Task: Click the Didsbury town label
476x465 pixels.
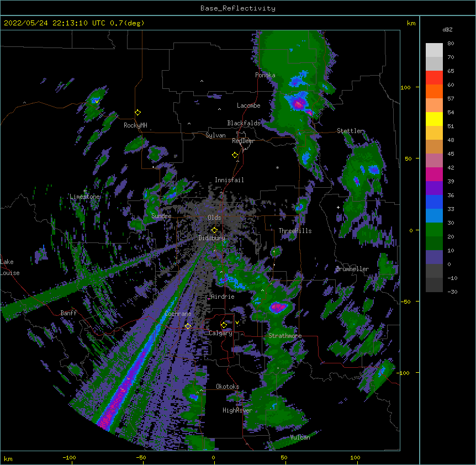Action: tap(212, 238)
